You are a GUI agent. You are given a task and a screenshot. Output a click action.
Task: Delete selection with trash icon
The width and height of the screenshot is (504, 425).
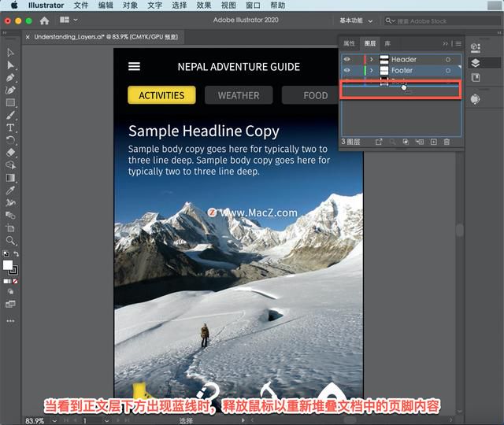(447, 142)
